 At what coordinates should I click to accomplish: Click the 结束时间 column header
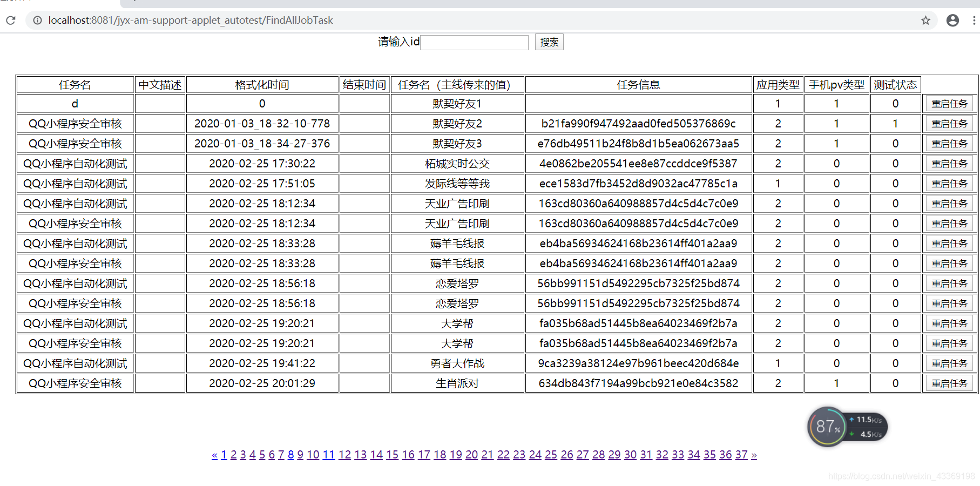[x=364, y=85]
